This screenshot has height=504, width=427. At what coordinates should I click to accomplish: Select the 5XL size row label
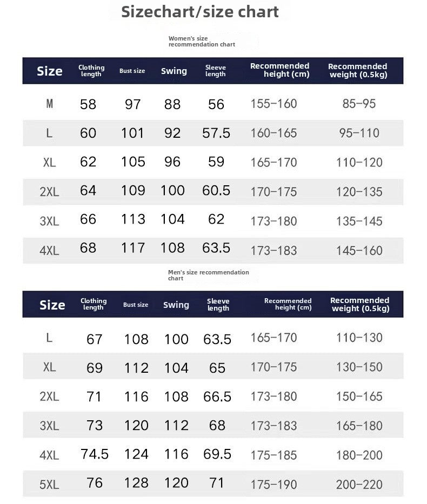coord(49,485)
